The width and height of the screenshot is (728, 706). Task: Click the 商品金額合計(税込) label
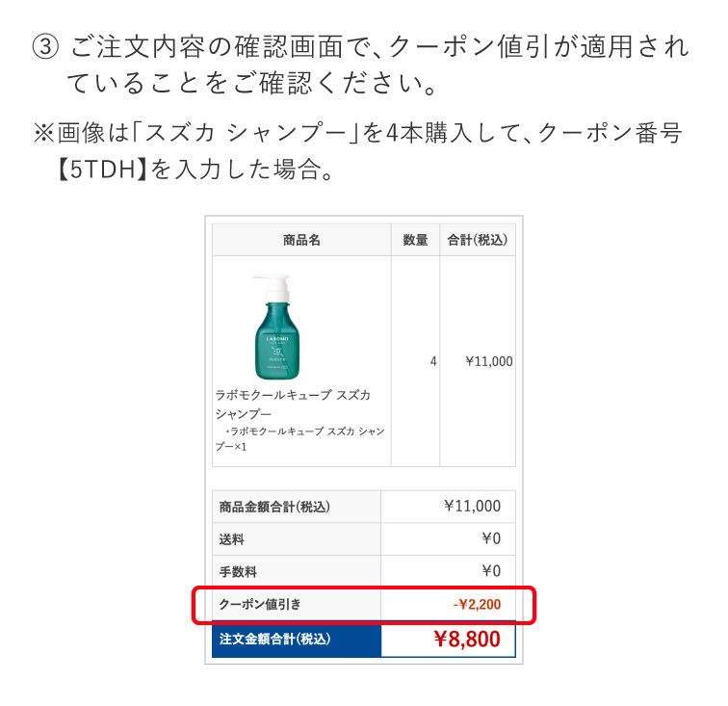click(x=274, y=507)
